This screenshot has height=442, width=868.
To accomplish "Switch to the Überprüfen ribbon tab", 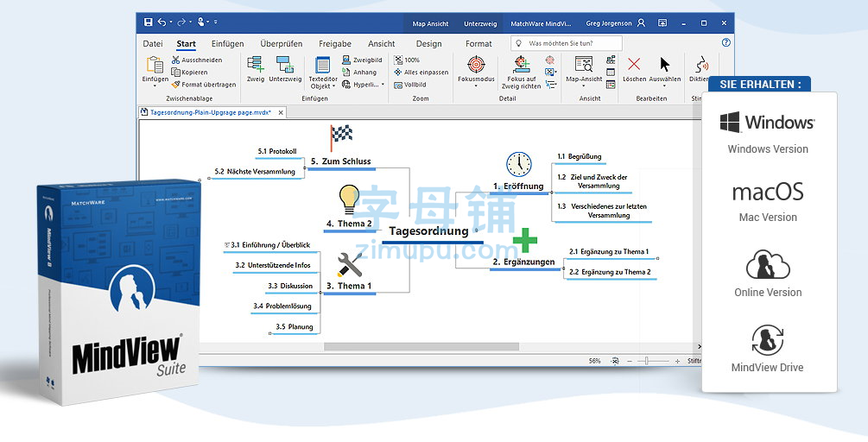I will [282, 44].
